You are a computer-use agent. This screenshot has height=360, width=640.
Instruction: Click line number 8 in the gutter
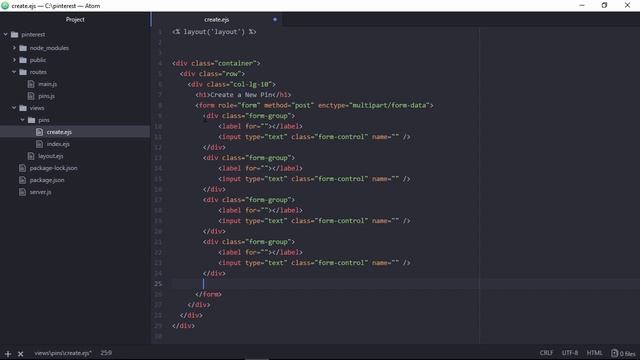160,105
